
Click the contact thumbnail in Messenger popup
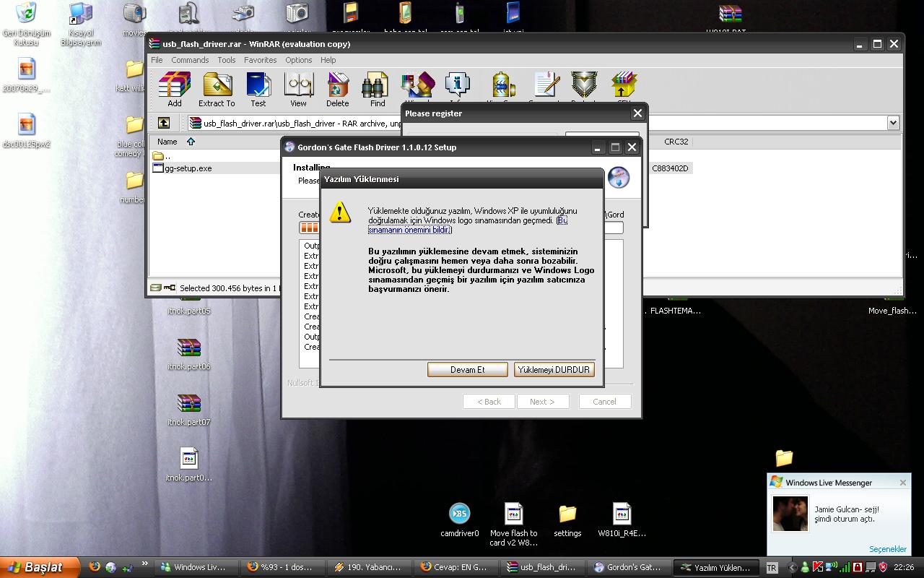pos(790,513)
